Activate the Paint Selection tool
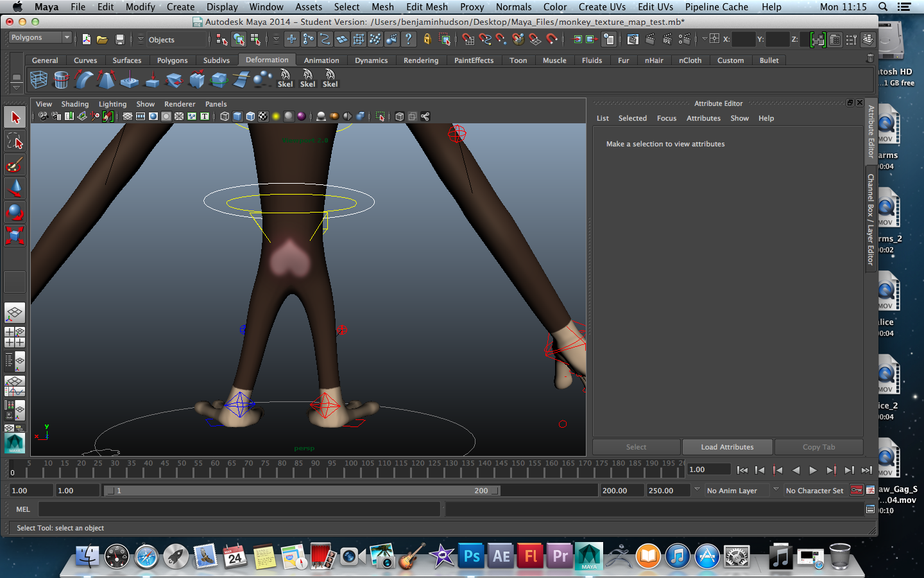 pos(15,165)
